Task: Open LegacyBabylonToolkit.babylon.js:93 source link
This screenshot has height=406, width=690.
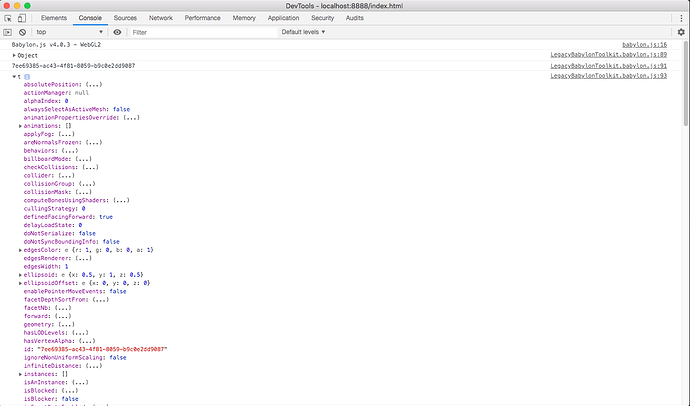Action: (x=609, y=76)
